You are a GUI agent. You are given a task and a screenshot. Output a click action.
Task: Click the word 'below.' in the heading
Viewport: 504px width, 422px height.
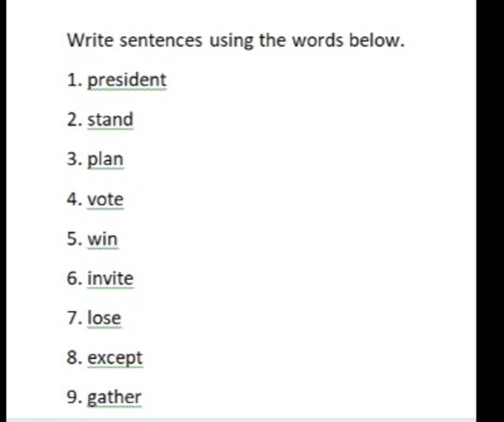coord(377,40)
